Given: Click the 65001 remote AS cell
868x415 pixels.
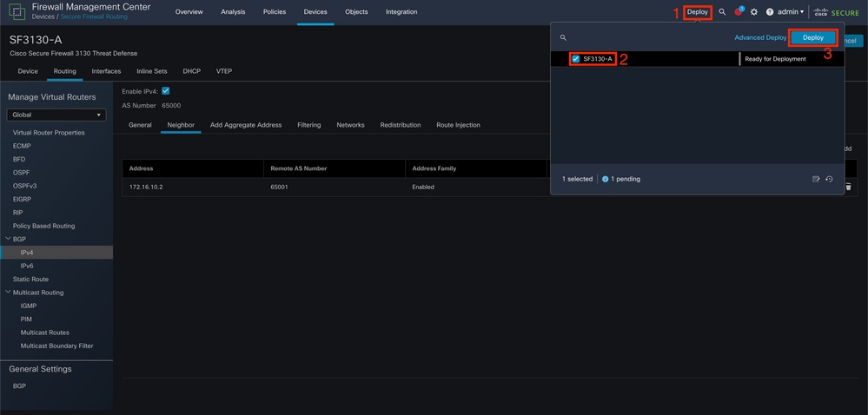Looking at the screenshot, I should [279, 187].
